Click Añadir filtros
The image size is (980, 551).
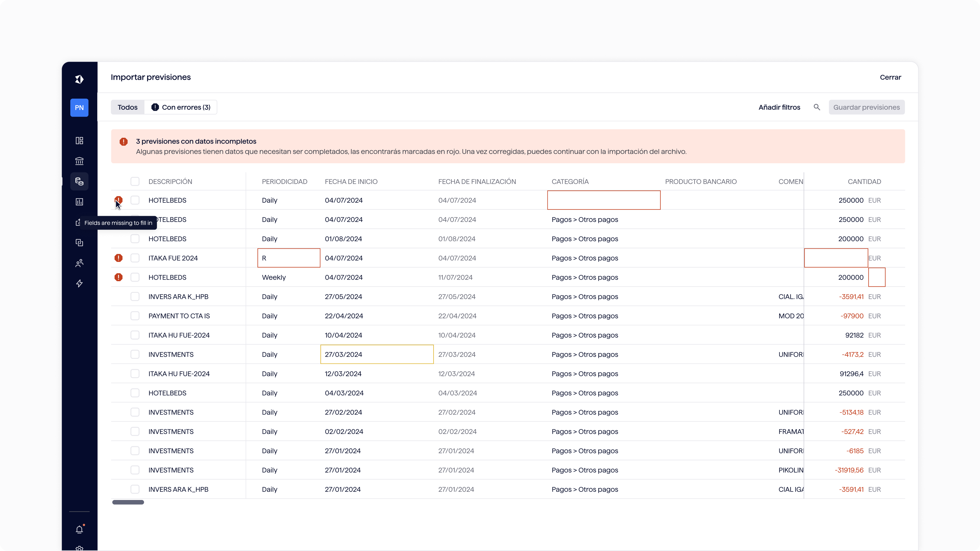(x=779, y=107)
